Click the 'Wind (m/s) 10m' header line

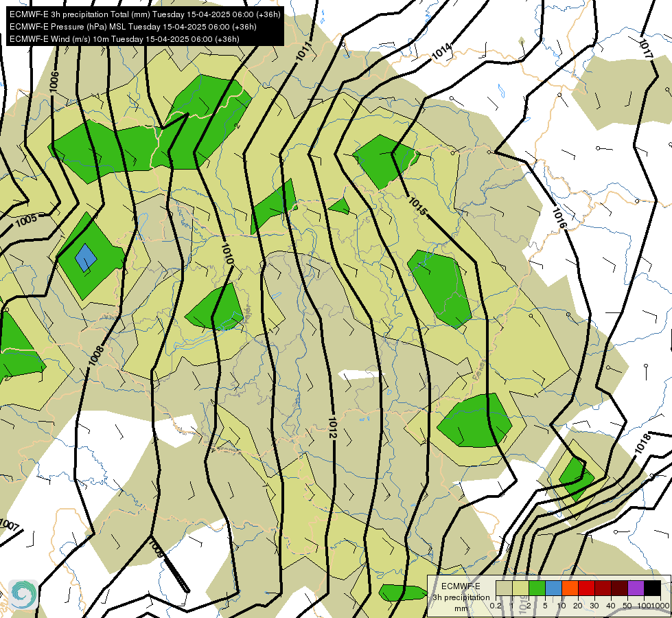tap(124, 39)
